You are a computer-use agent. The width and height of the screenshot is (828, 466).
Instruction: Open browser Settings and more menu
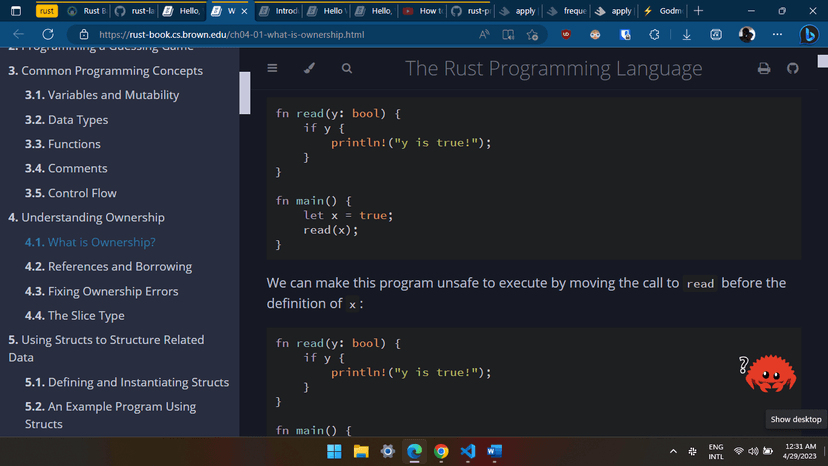[x=778, y=35]
